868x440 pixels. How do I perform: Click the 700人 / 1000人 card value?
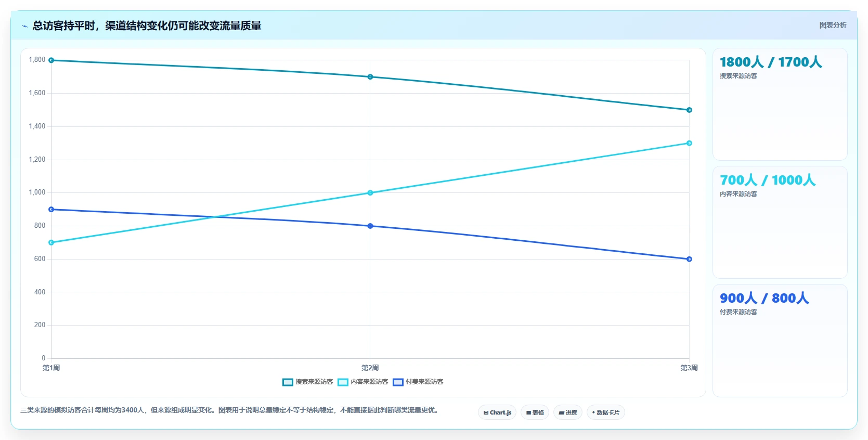coord(768,180)
